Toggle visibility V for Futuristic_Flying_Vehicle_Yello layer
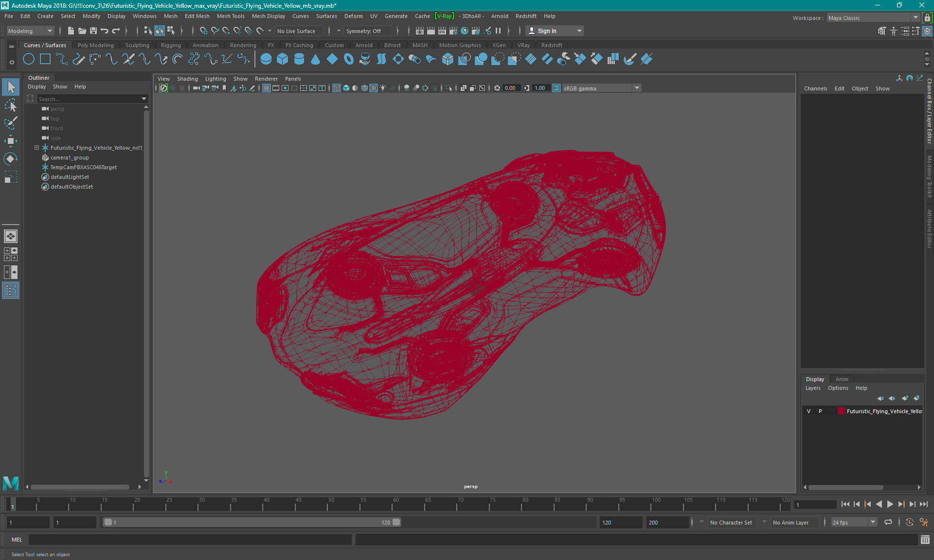Viewport: 934px width, 560px height. click(x=808, y=411)
